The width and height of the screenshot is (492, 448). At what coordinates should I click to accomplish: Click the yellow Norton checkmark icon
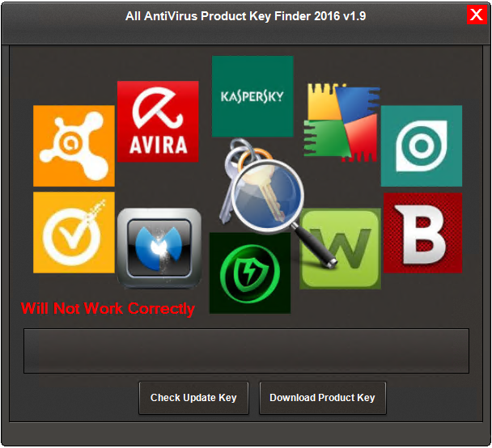(74, 232)
